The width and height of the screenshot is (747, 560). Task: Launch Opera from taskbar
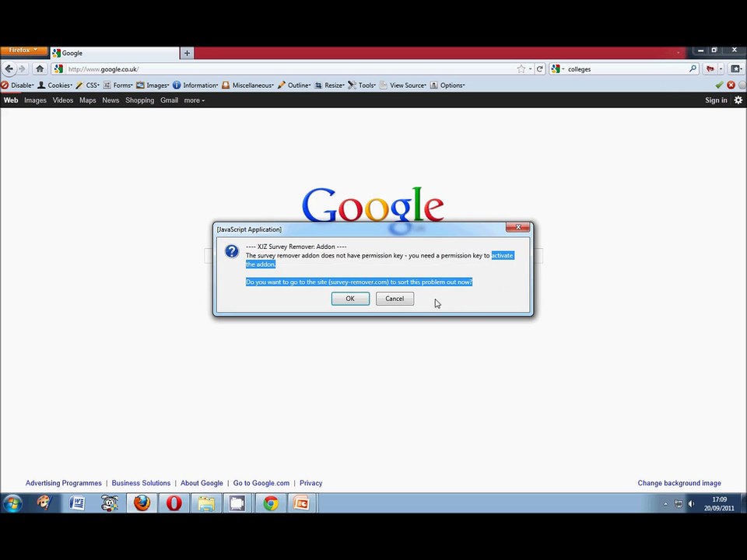[174, 503]
